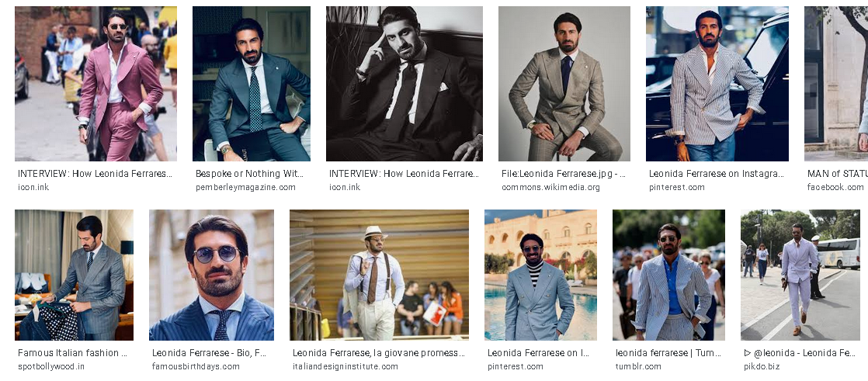Open the poolside light blue jacket image
The width and height of the screenshot is (868, 381).
(541, 275)
